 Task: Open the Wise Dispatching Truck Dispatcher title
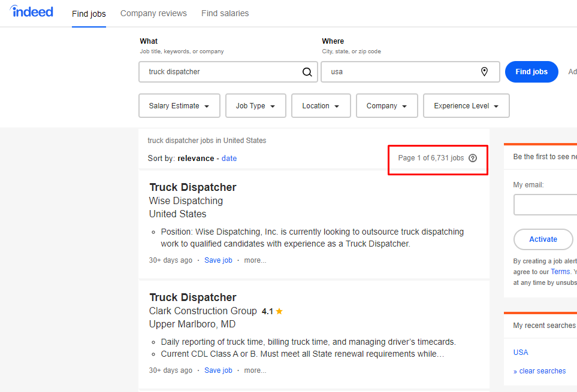click(x=193, y=187)
